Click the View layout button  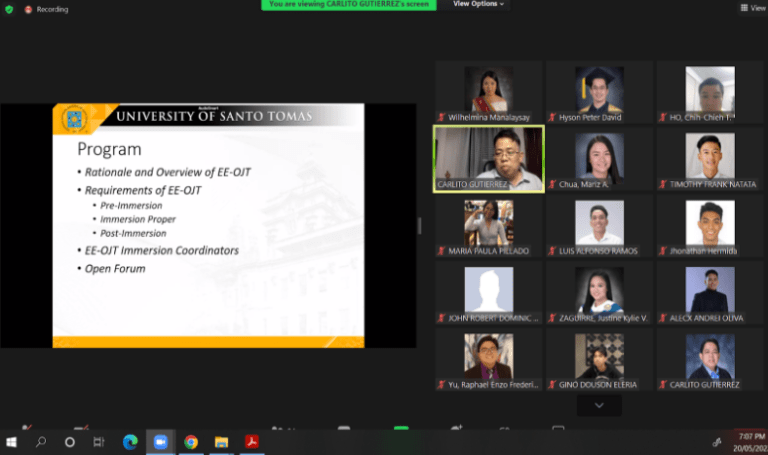click(753, 7)
